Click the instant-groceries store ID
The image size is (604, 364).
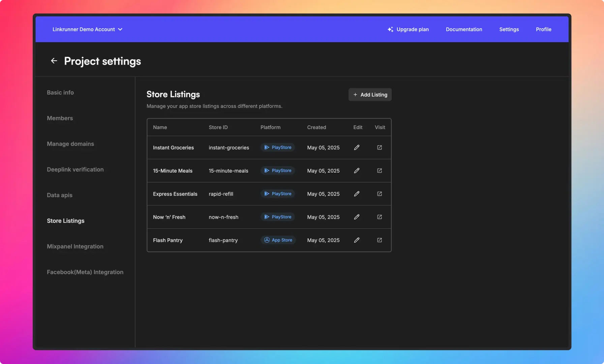pos(229,147)
